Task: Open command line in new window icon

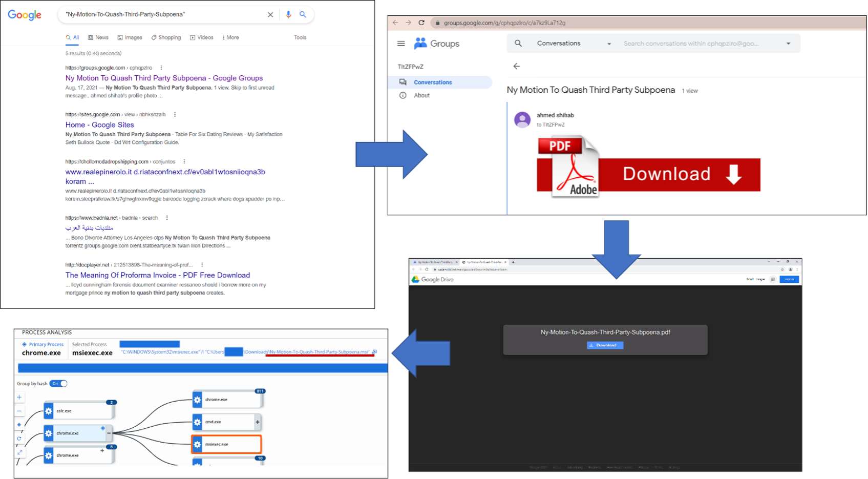Action: click(x=375, y=351)
